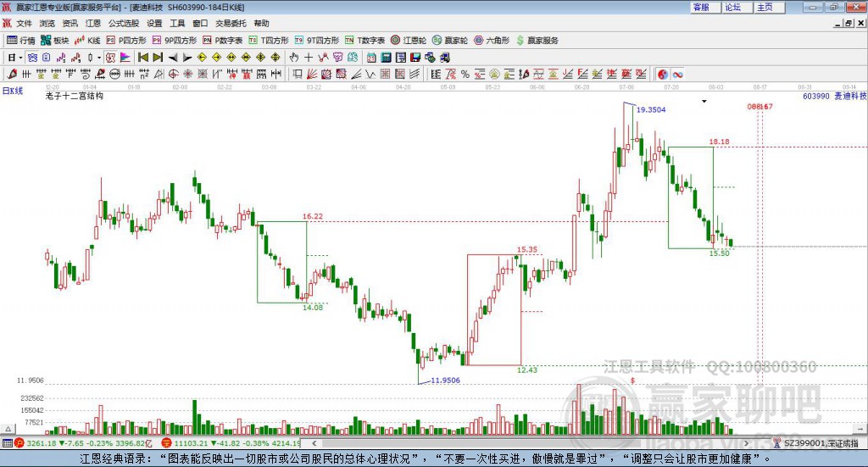
Task: Open the 工具 menu
Action: pos(177,23)
